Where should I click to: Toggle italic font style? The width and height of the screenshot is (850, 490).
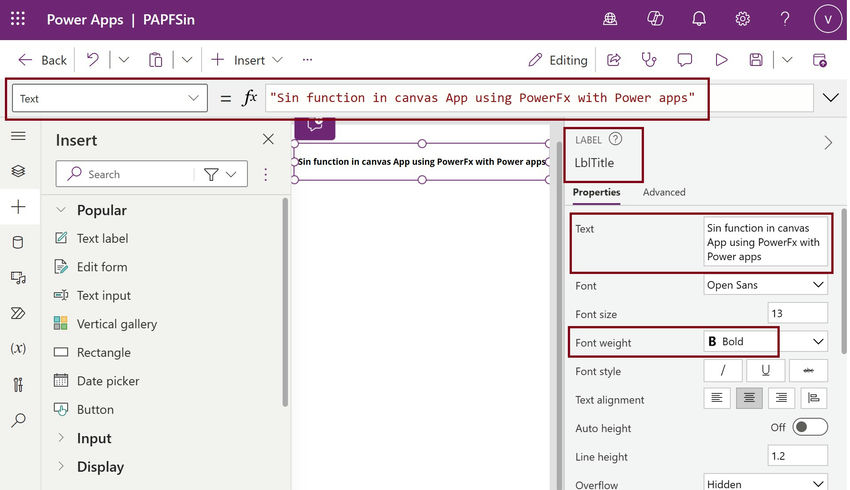click(x=723, y=370)
